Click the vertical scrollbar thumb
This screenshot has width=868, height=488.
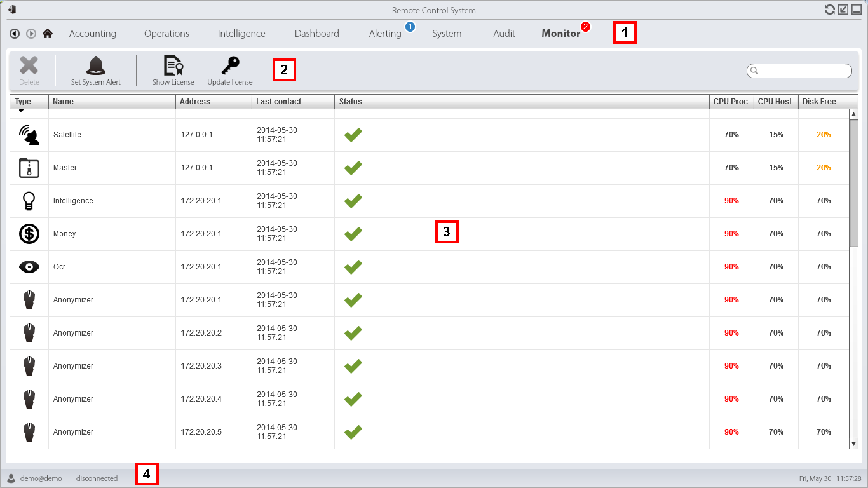pos(853,183)
